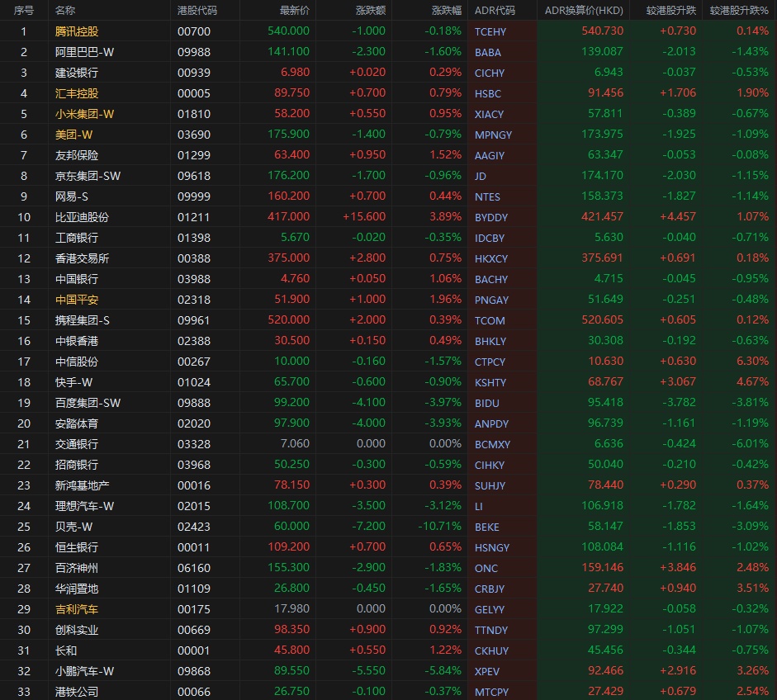777x700 pixels.
Task: Click ADR code BYDDY
Action: tap(491, 217)
